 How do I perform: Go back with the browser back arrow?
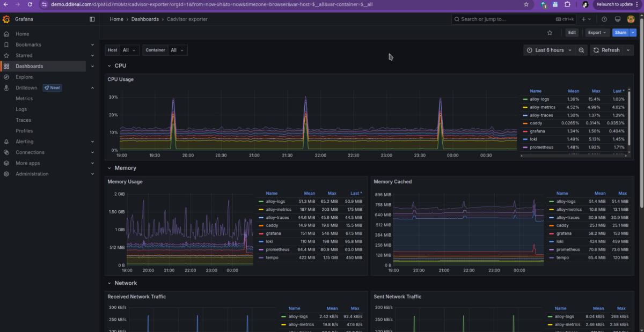tap(5, 4)
